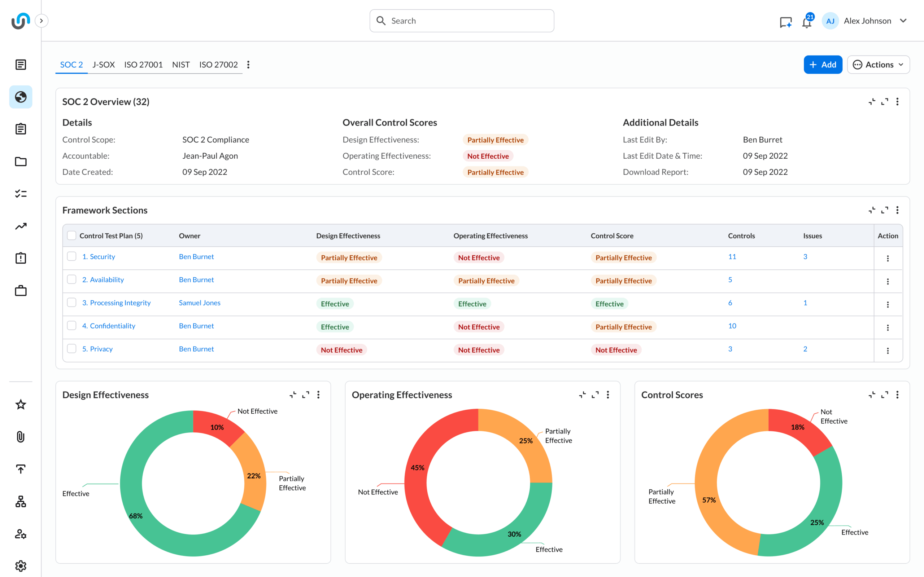Open the trending analytics arrow icon
This screenshot has width=924, height=577.
click(x=21, y=226)
